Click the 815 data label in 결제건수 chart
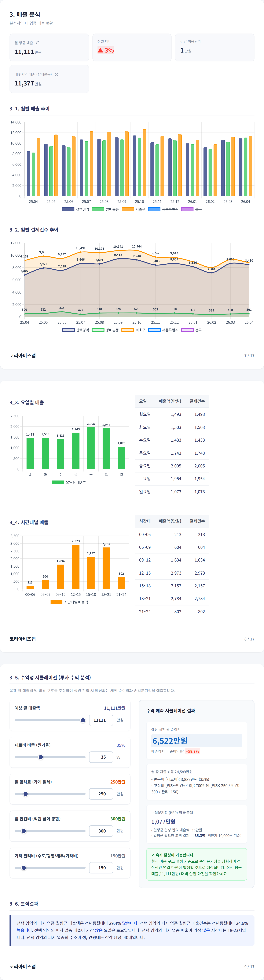 pos(62,308)
